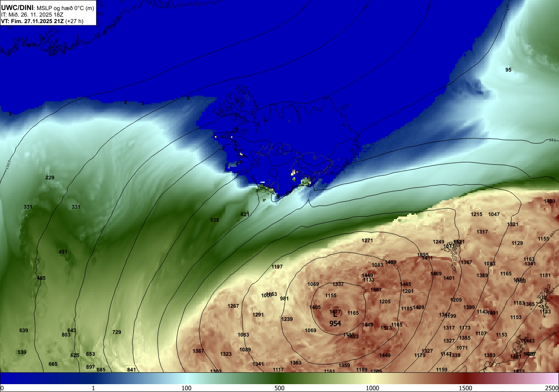Click the value 1249 on the map
The height and width of the screenshot is (392, 559).
point(438,242)
